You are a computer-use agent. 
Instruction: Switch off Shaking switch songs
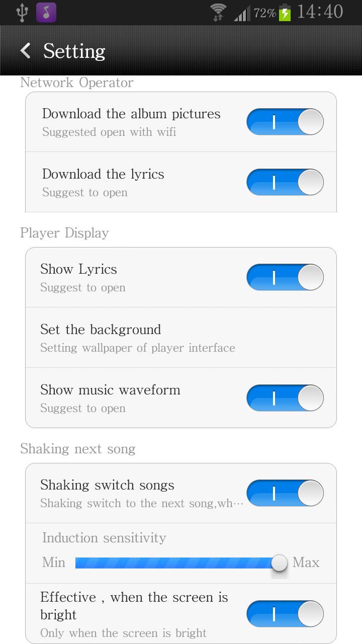click(285, 493)
